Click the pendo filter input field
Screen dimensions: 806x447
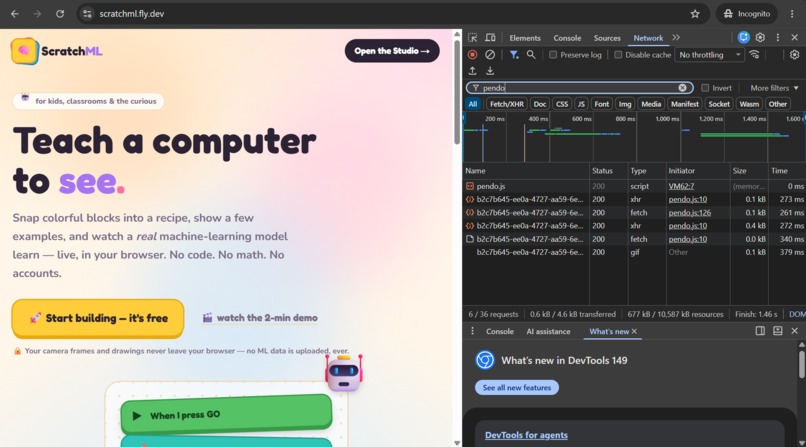(x=579, y=88)
